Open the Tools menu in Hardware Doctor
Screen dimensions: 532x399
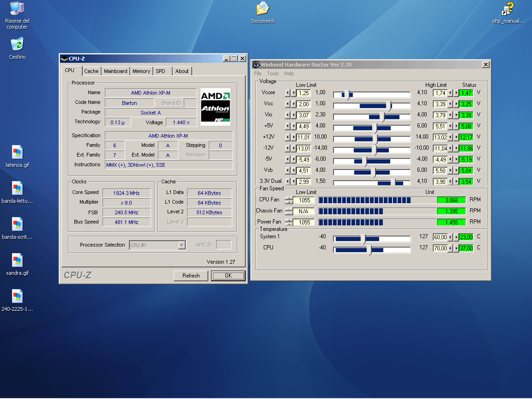pos(273,73)
